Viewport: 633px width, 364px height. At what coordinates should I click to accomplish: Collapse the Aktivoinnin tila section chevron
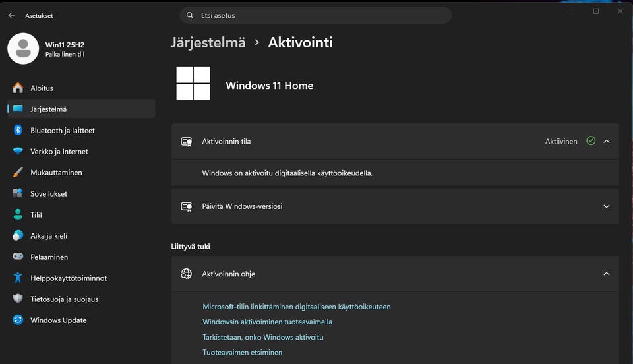click(x=607, y=142)
